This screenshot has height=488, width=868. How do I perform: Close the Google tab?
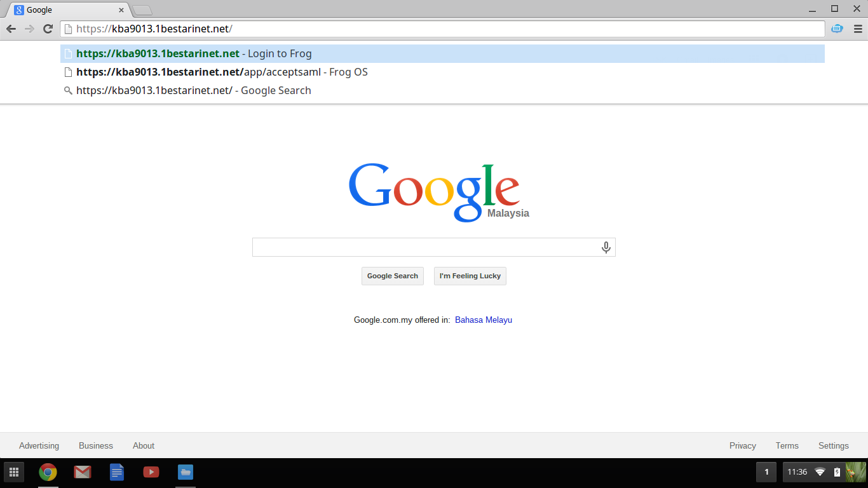(x=121, y=10)
